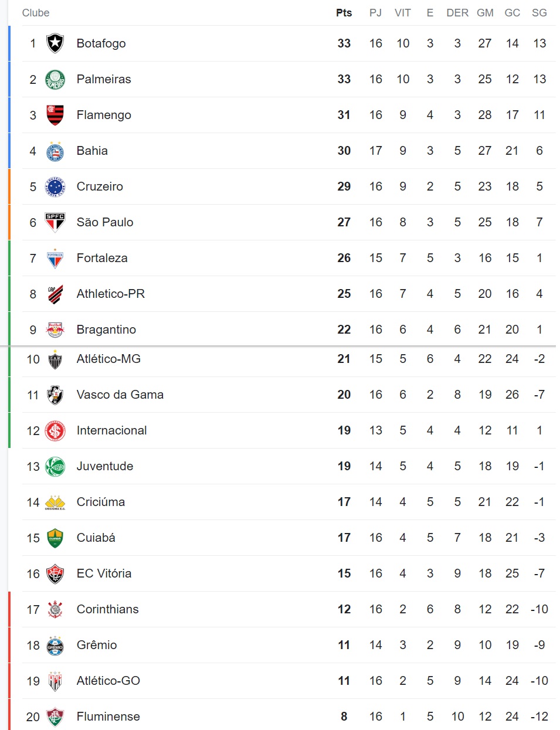The width and height of the screenshot is (560, 730).
Task: Click the Cuiabá green crest icon
Action: click(55, 538)
